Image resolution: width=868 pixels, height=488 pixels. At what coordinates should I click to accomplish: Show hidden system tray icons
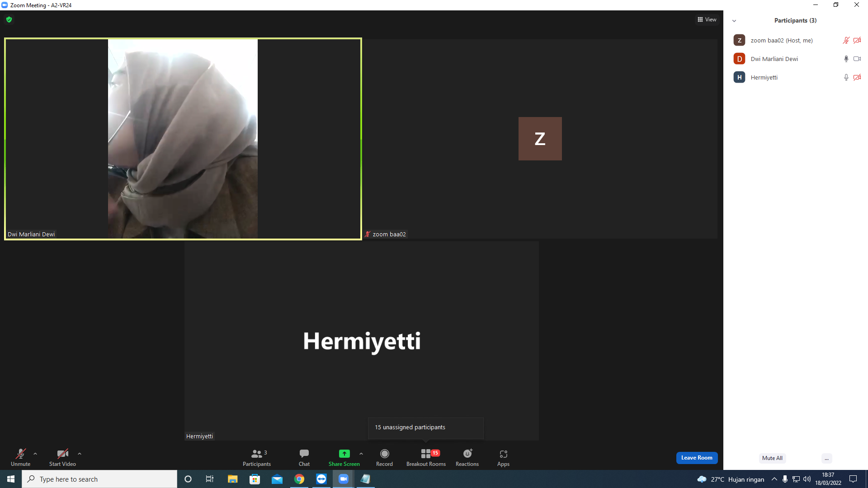point(774,479)
